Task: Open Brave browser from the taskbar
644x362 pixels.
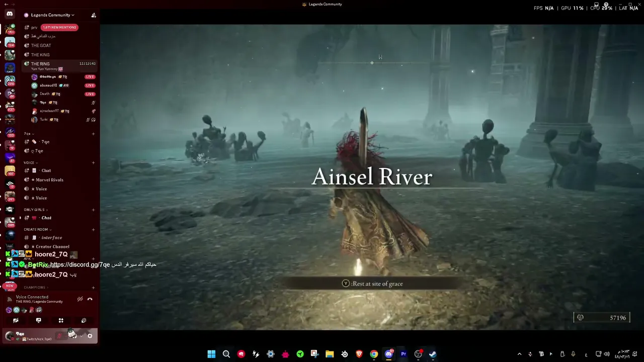Action: [x=359, y=354]
